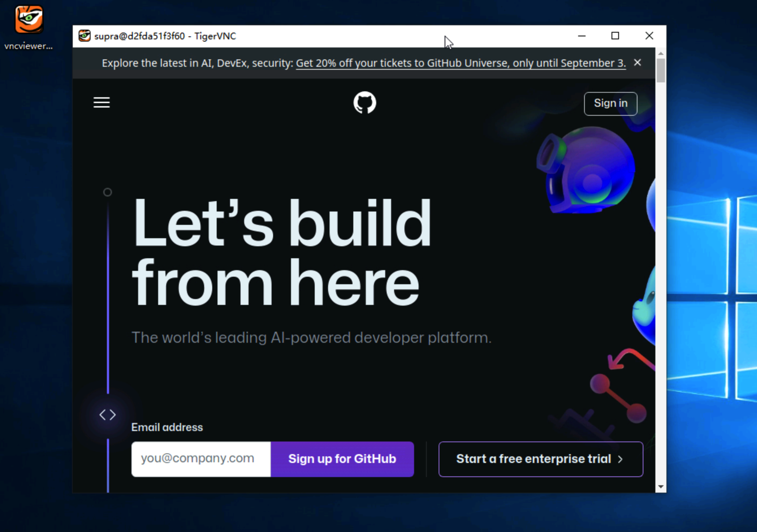Minimize the TigerVNC window
Image resolution: width=757 pixels, height=532 pixels.
click(x=581, y=36)
